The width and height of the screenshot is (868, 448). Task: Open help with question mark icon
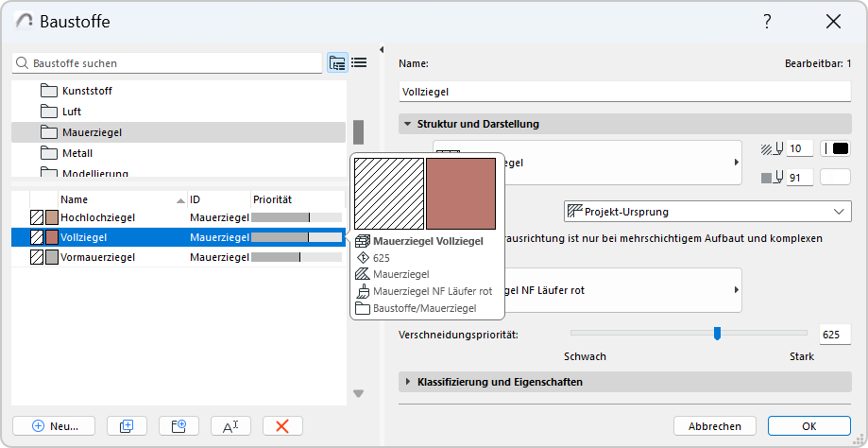(x=768, y=22)
